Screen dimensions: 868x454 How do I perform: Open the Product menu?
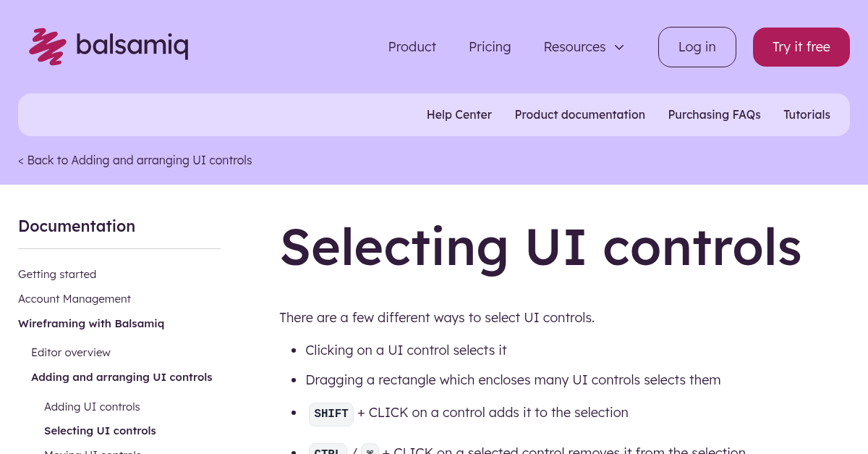point(412,46)
